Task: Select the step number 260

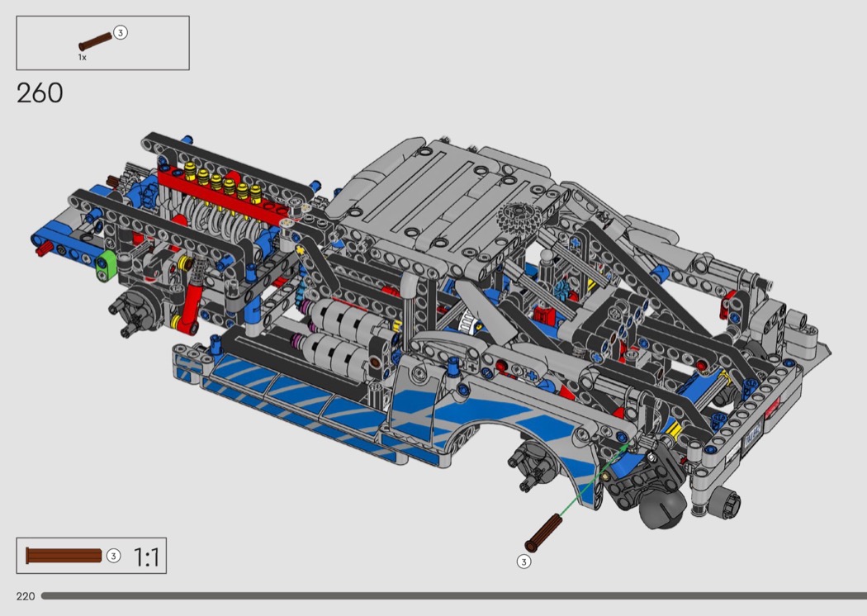Action: (40, 93)
